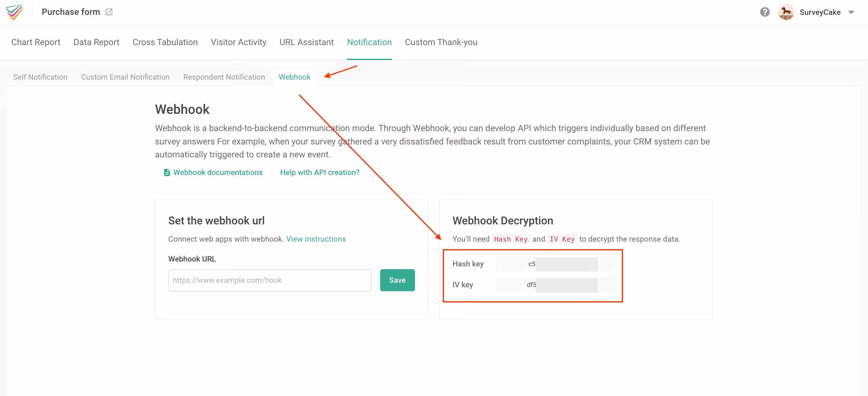868x396 pixels.
Task: Focus the Webhook URL input field
Action: coord(270,280)
